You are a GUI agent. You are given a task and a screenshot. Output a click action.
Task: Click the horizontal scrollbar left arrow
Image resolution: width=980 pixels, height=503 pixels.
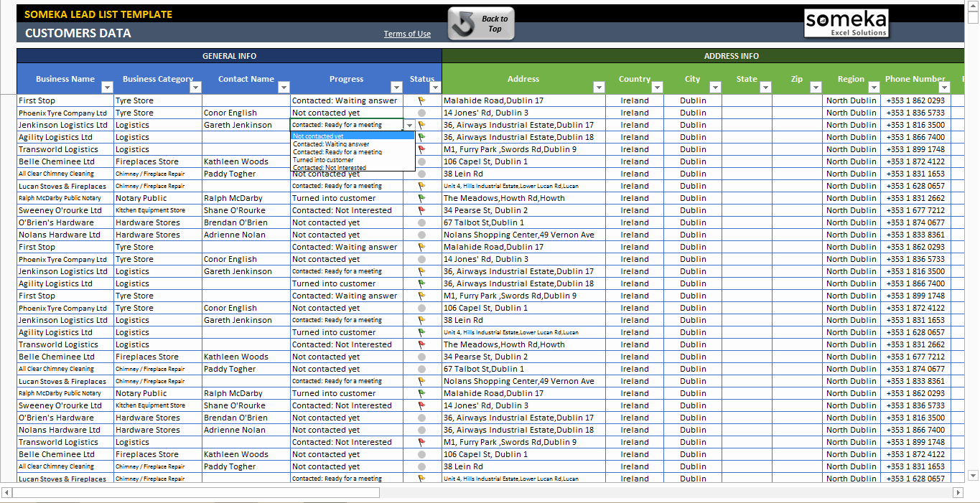pyautogui.click(x=7, y=492)
